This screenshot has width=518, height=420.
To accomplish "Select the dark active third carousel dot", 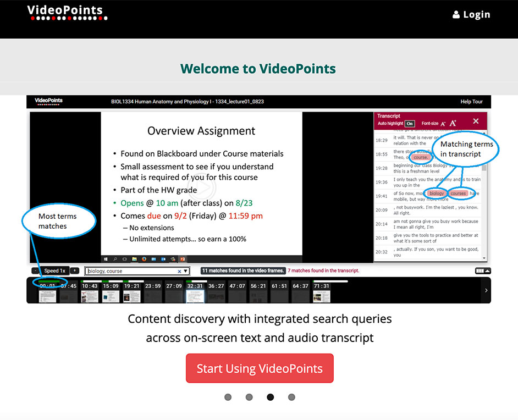I will click(x=270, y=397).
